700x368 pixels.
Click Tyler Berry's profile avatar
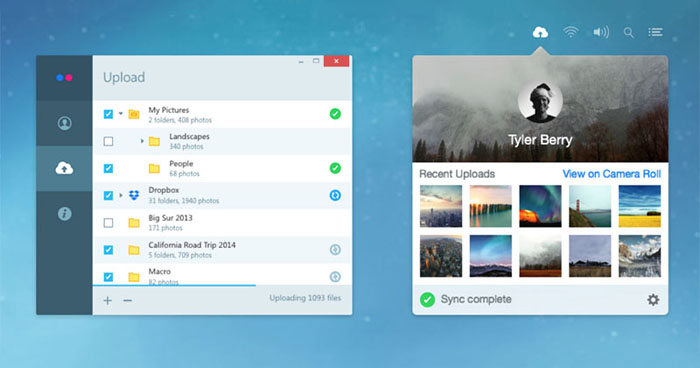(x=540, y=102)
